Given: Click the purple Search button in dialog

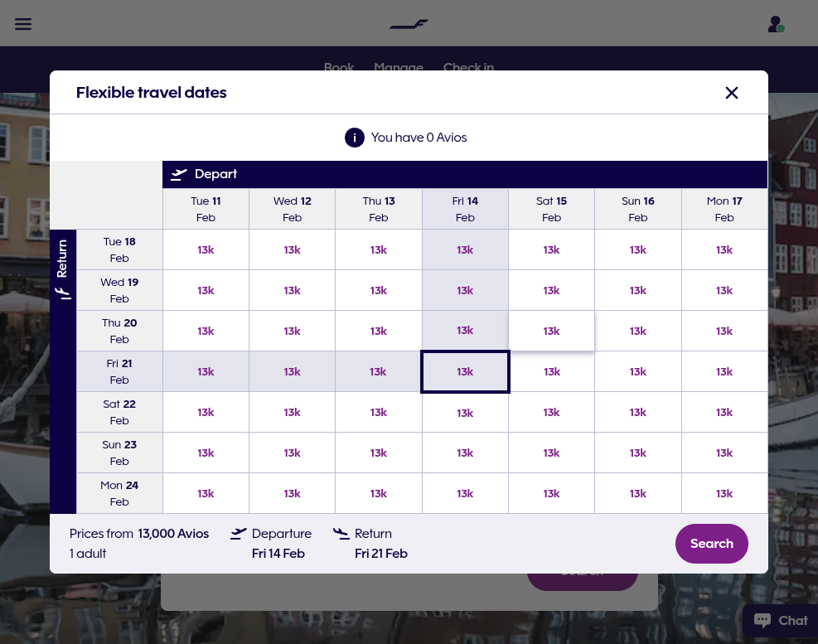Looking at the screenshot, I should 712,543.
